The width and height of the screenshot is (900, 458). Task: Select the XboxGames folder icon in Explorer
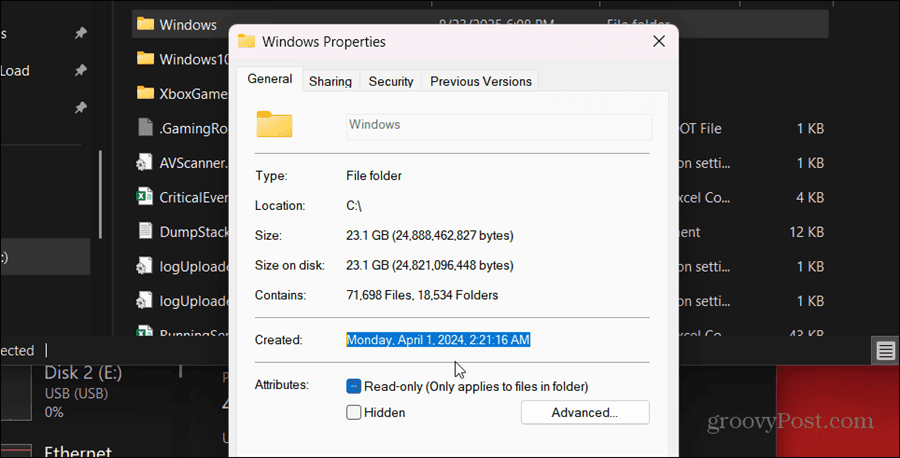tap(145, 93)
